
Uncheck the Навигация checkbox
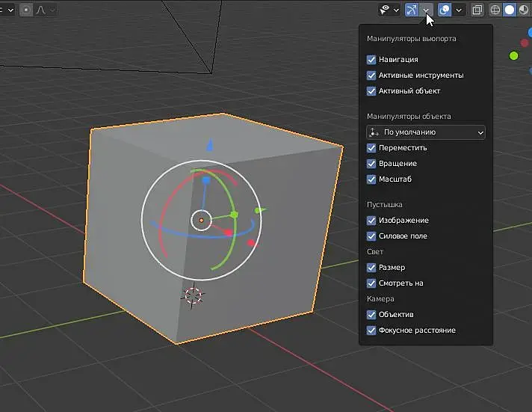[371, 59]
